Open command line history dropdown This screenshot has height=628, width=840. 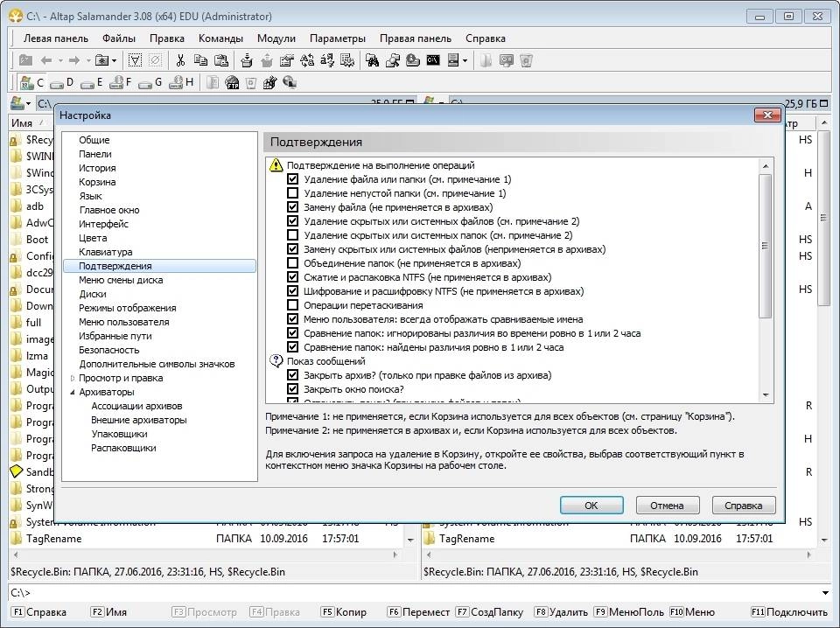click(825, 593)
